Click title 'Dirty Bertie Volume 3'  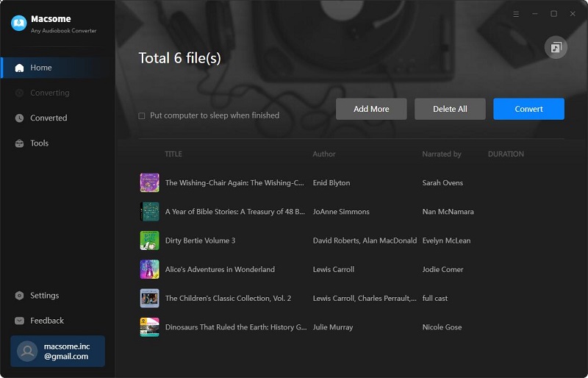point(200,240)
